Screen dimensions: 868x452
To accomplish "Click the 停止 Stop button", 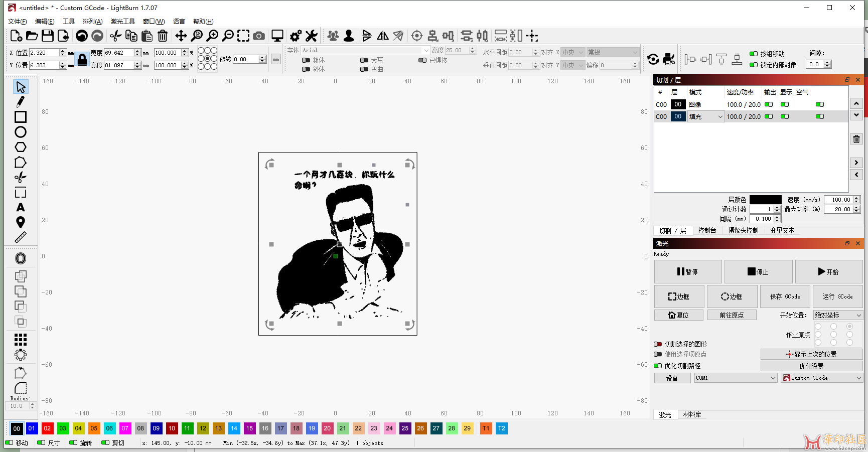I will tap(758, 271).
